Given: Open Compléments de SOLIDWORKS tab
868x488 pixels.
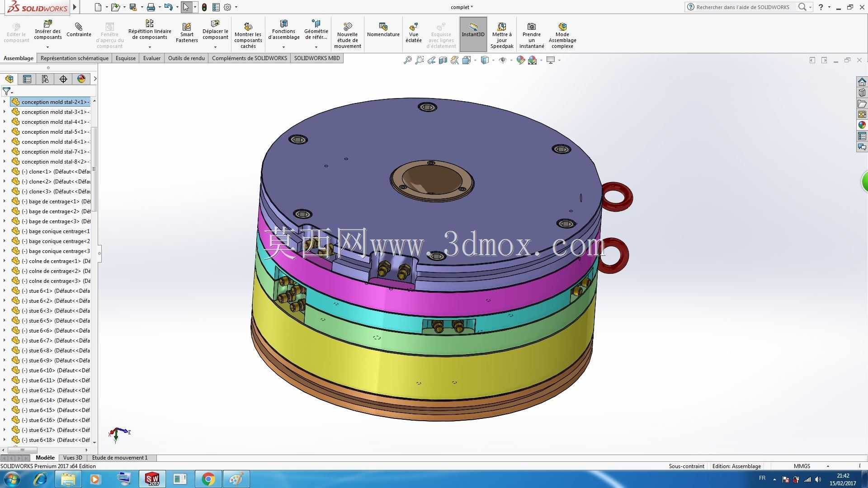Looking at the screenshot, I should click(250, 58).
